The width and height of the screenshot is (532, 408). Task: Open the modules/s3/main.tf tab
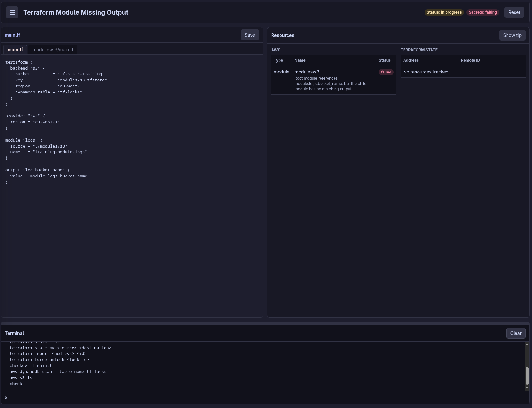[x=53, y=50]
